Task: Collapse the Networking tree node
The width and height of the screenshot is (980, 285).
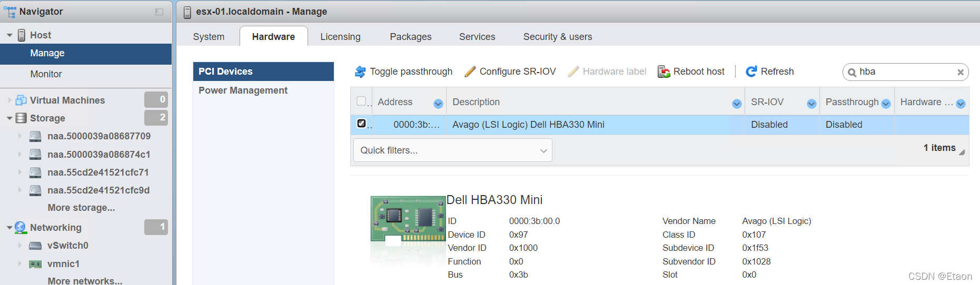Action: 9,228
